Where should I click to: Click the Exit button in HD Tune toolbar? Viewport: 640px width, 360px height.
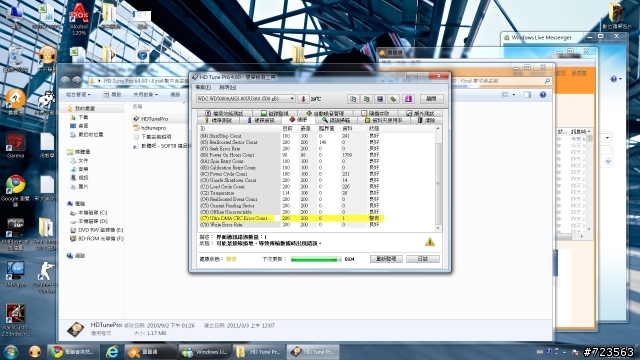431,99
